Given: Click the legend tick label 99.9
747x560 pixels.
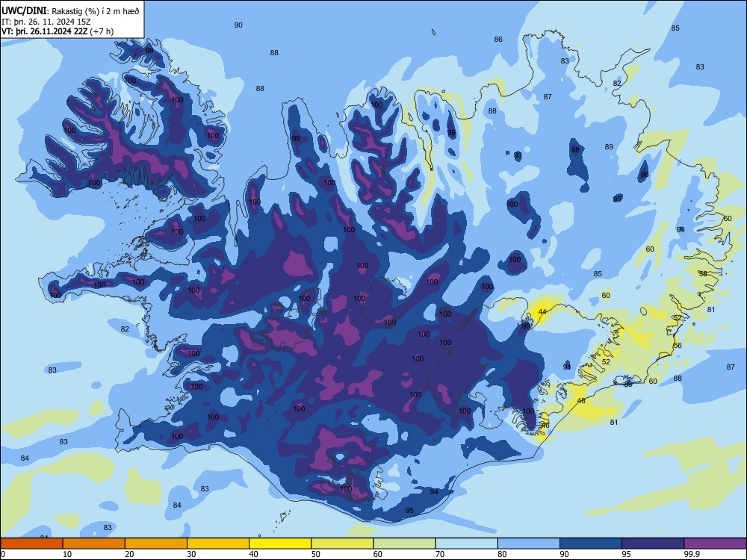Looking at the screenshot, I should (691, 554).
